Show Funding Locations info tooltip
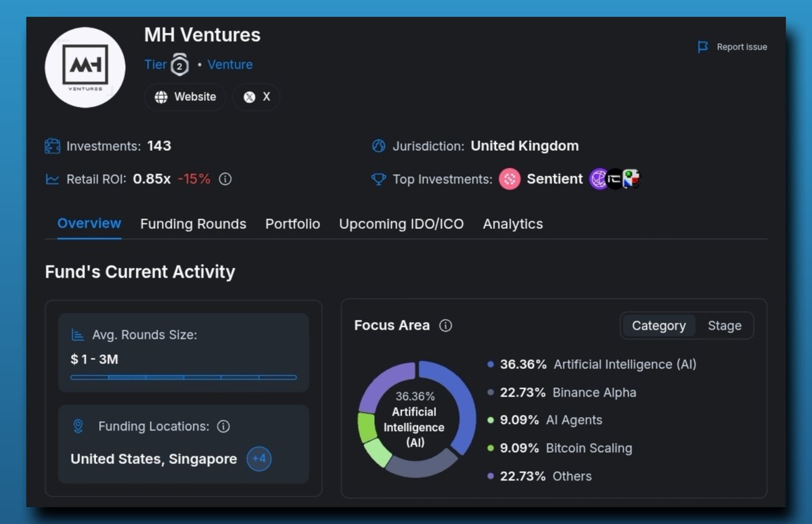 [223, 427]
